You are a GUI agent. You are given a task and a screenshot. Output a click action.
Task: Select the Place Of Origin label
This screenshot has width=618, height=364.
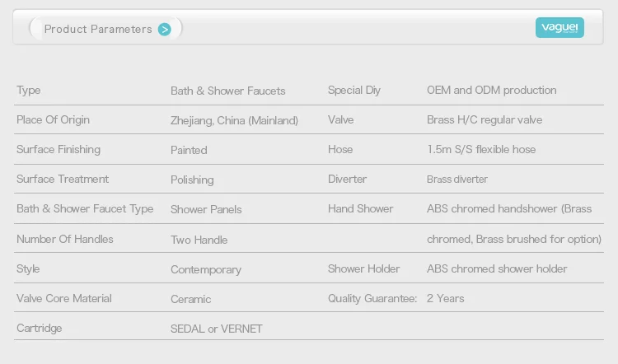point(53,120)
